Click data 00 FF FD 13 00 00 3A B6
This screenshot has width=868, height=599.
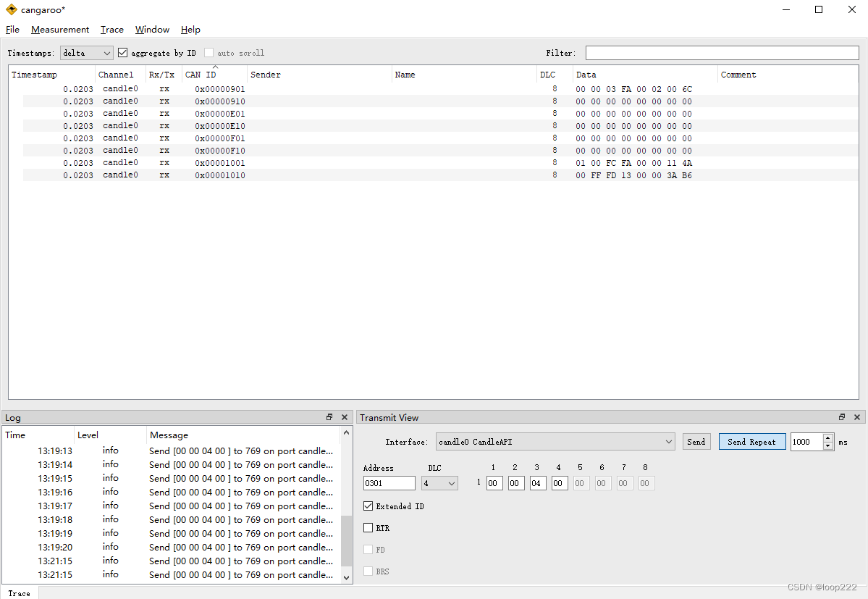(634, 175)
